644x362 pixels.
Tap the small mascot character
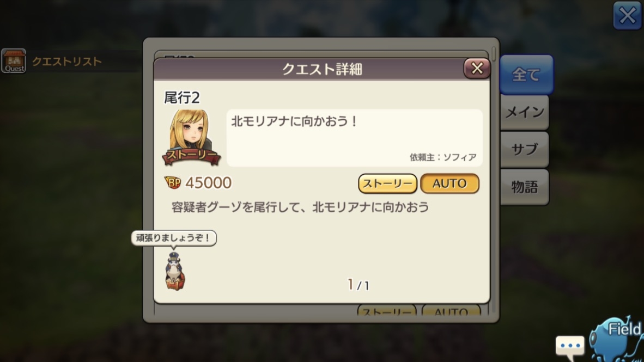(x=175, y=271)
